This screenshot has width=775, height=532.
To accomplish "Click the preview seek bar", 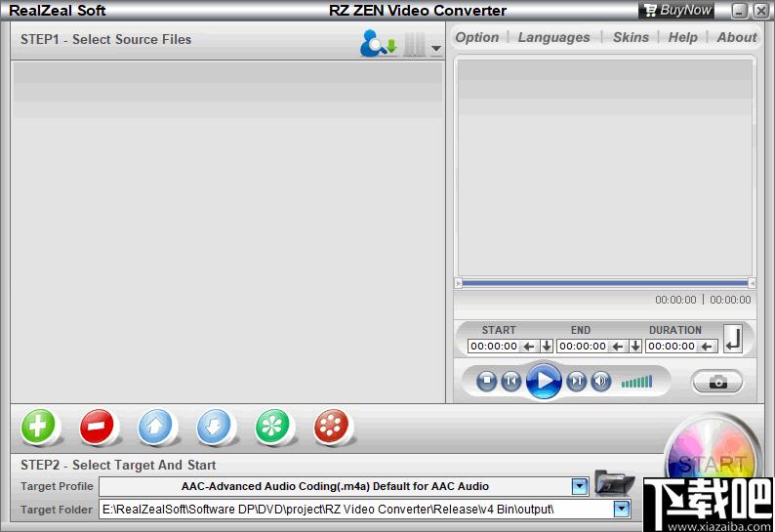I will pyautogui.click(x=605, y=283).
